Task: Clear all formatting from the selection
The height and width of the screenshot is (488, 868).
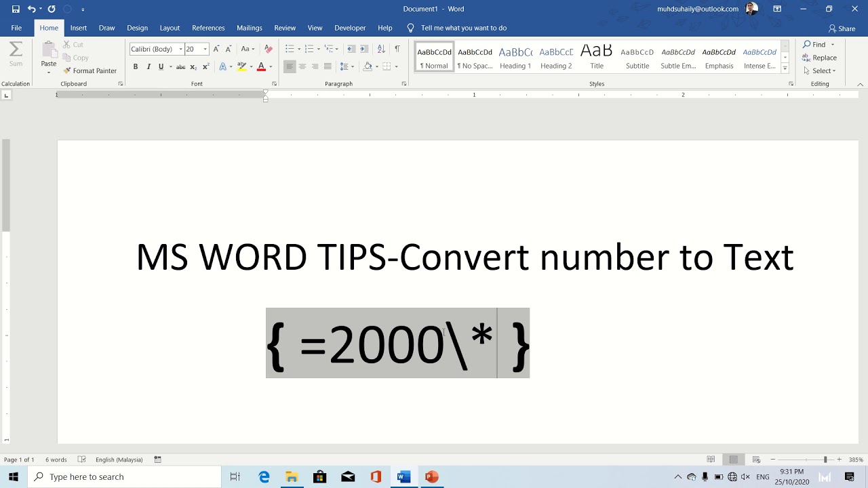Action: pos(269,49)
